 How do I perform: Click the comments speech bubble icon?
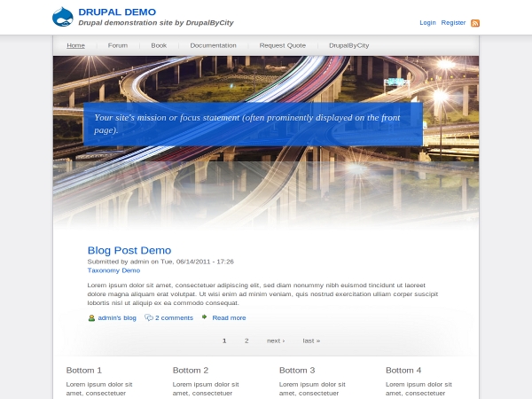pos(149,317)
